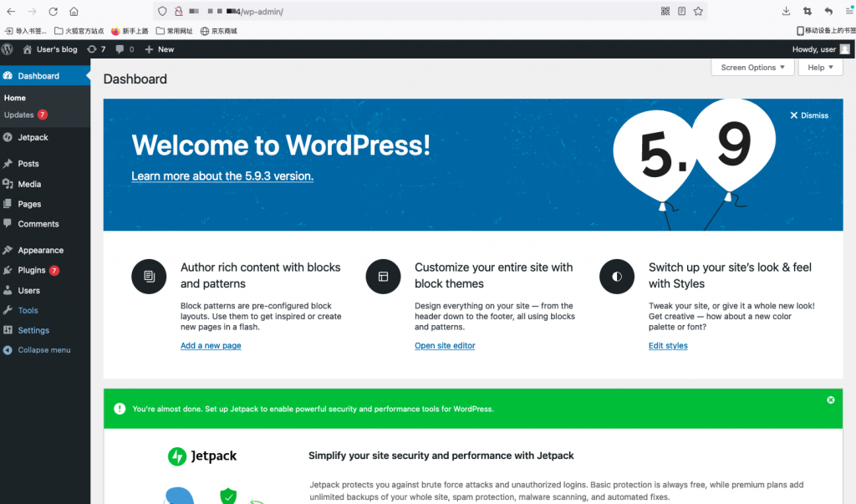Expand the Help dropdown tab
Viewport: 856px width, 504px height.
coord(821,67)
